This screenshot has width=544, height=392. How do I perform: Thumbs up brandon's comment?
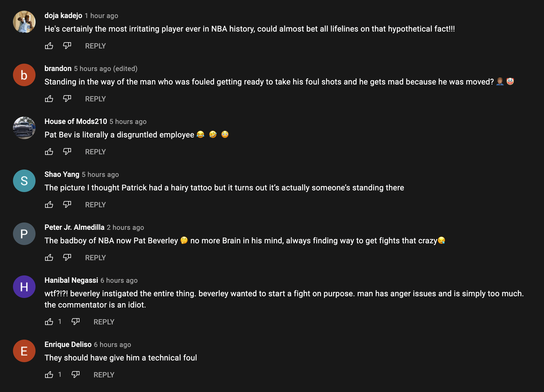coord(49,99)
